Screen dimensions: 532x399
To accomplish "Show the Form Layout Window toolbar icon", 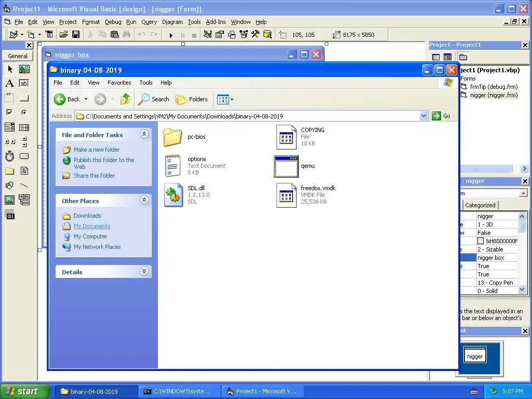I will pyautogui.click(x=232, y=34).
